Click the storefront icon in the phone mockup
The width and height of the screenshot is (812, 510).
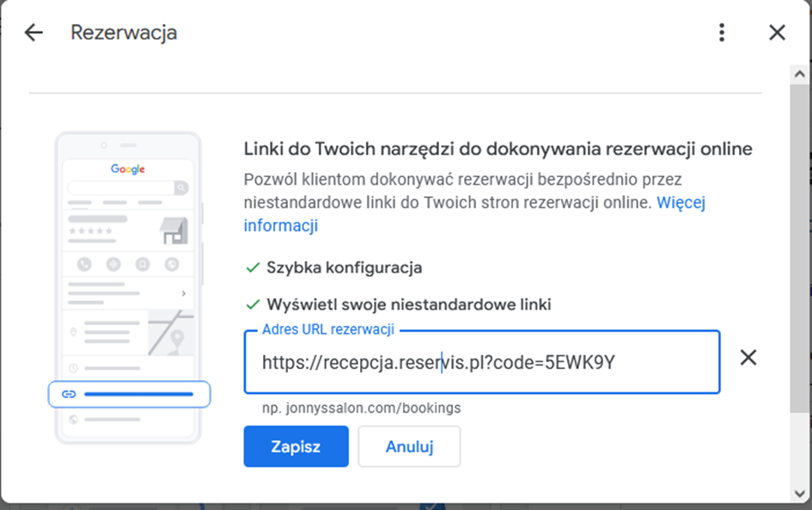tap(174, 230)
